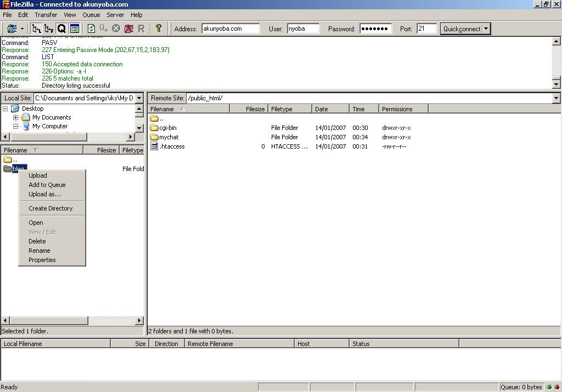Viewport: 562px width, 392px height.
Task: Click the parent folder icon in local list
Action: pyautogui.click(x=8, y=160)
